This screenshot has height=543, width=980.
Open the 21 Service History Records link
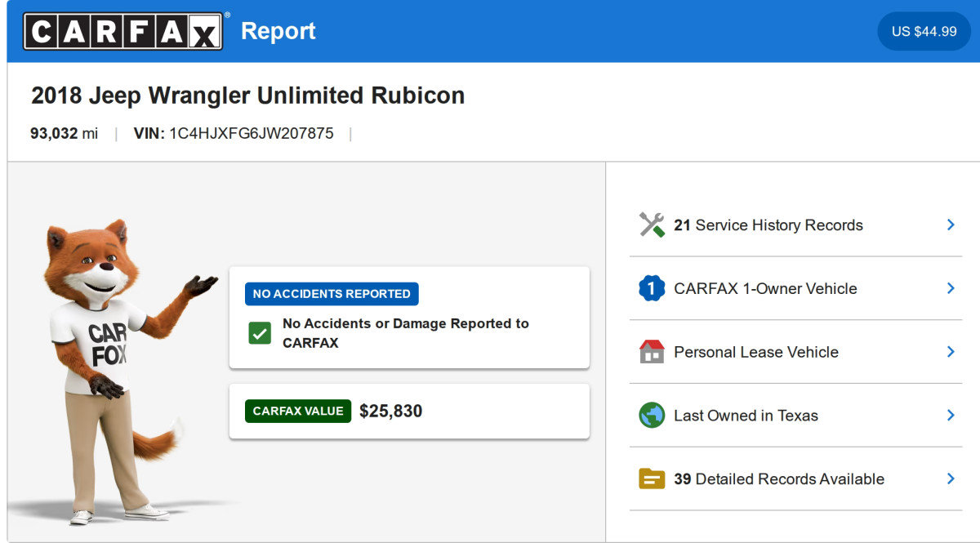(768, 225)
